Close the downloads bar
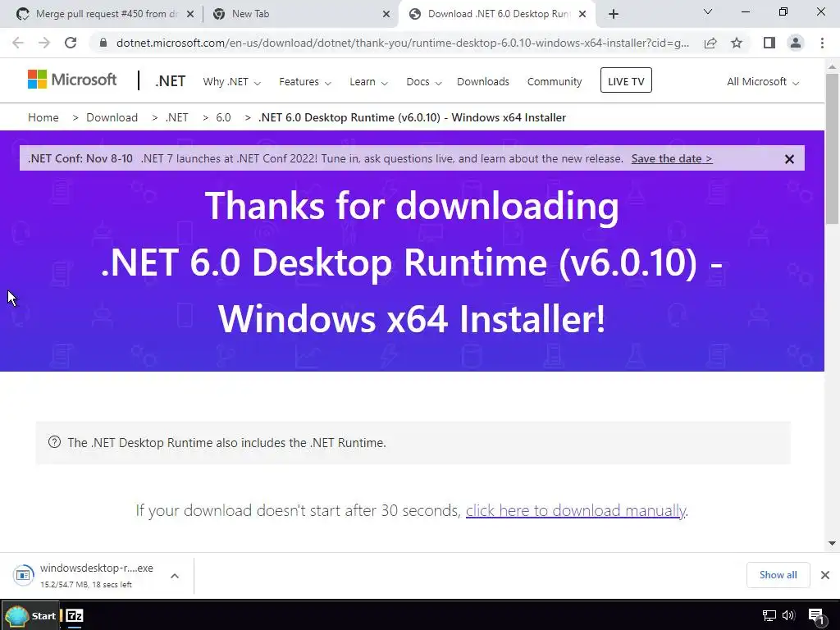Viewport: 840px width, 630px height. [x=825, y=575]
